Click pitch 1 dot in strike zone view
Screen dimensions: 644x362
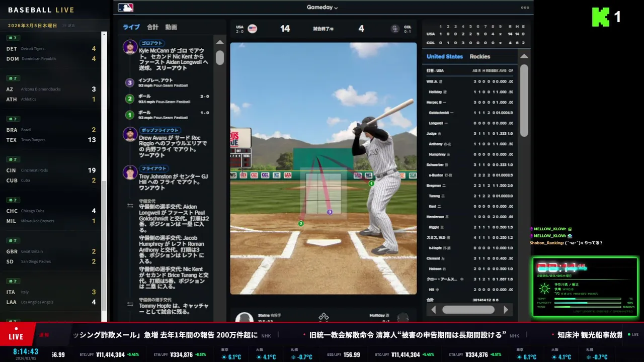tap(371, 184)
